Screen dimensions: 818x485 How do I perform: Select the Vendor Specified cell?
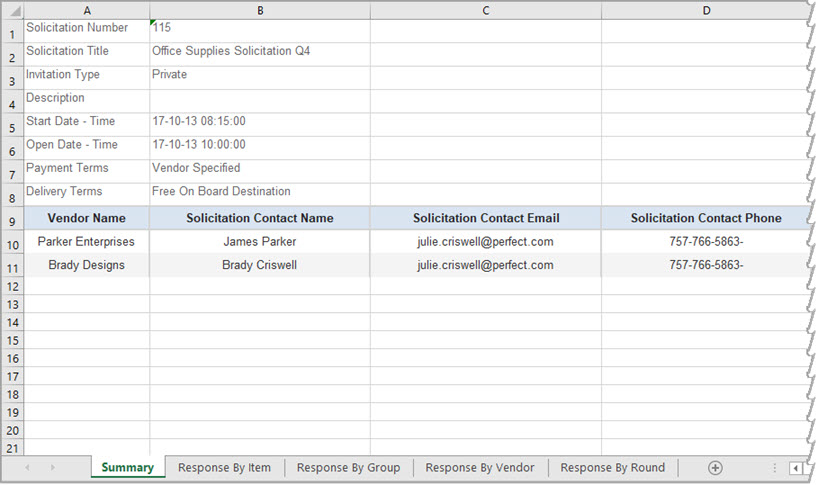pyautogui.click(x=260, y=171)
